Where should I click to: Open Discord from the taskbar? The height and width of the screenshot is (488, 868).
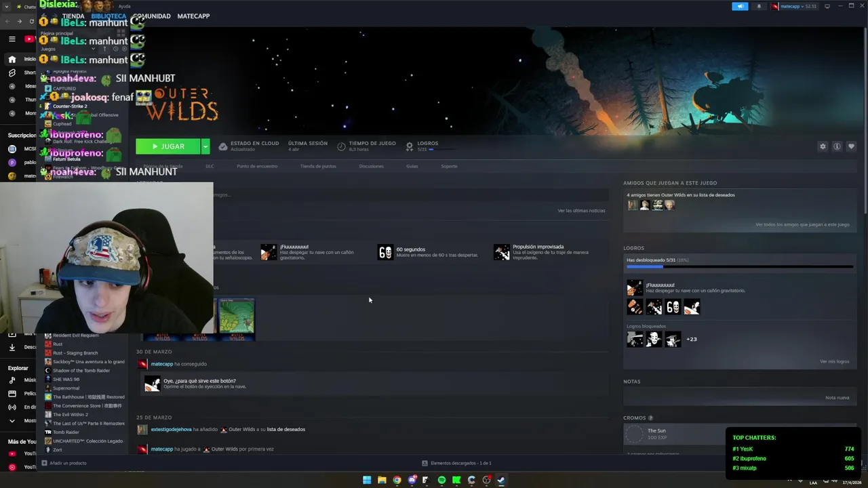point(412,480)
